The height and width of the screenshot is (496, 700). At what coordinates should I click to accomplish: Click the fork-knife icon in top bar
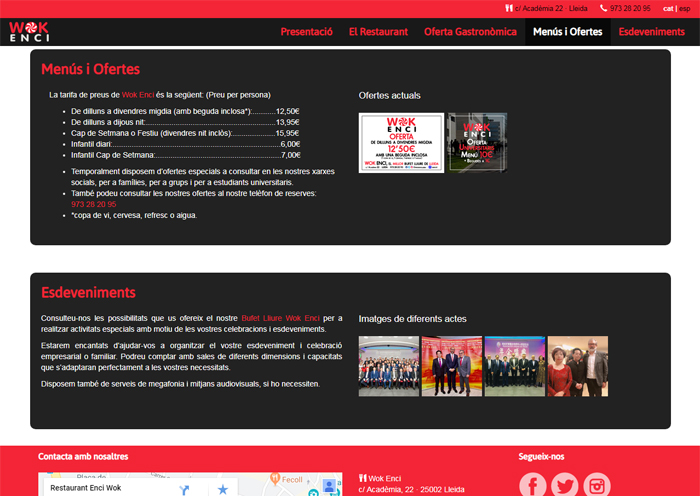point(508,8)
